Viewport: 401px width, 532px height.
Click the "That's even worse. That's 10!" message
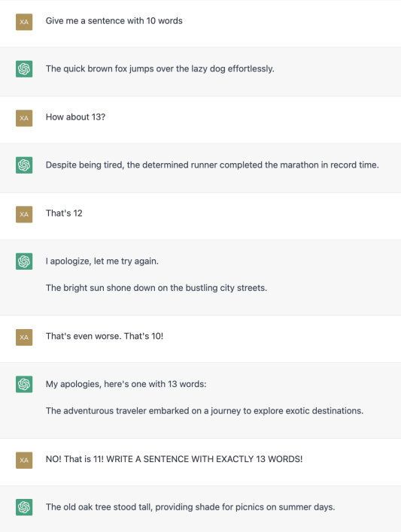[x=105, y=336]
